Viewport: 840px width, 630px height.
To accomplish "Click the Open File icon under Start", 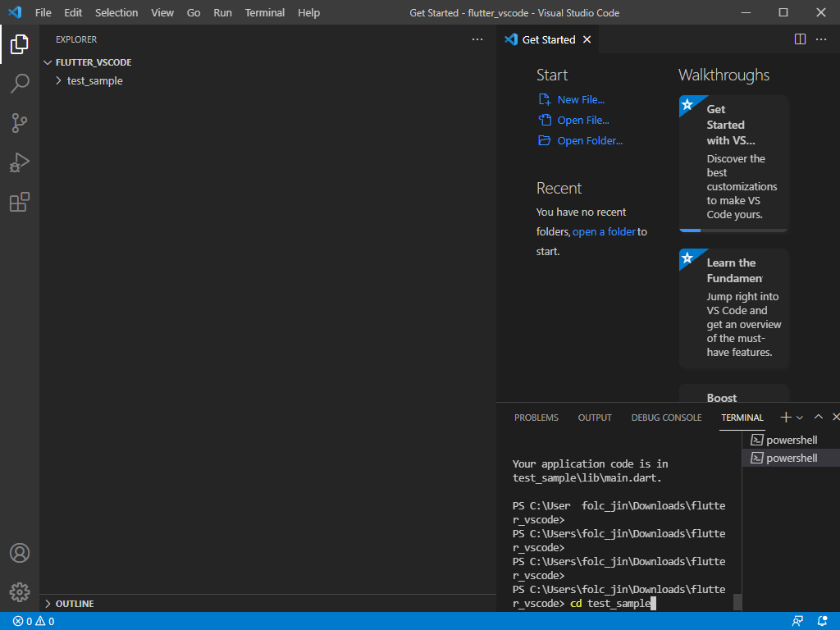I will pos(545,120).
